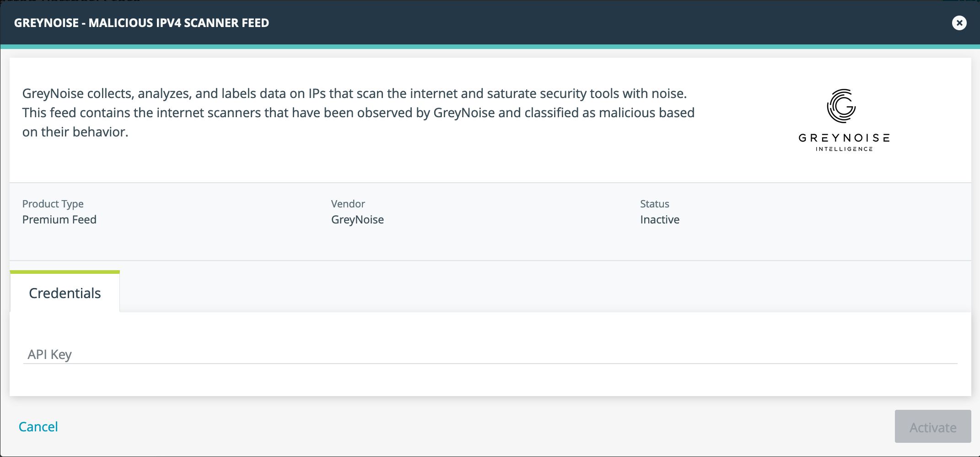Click the GreyNoise Intelligence logo

[x=844, y=120]
